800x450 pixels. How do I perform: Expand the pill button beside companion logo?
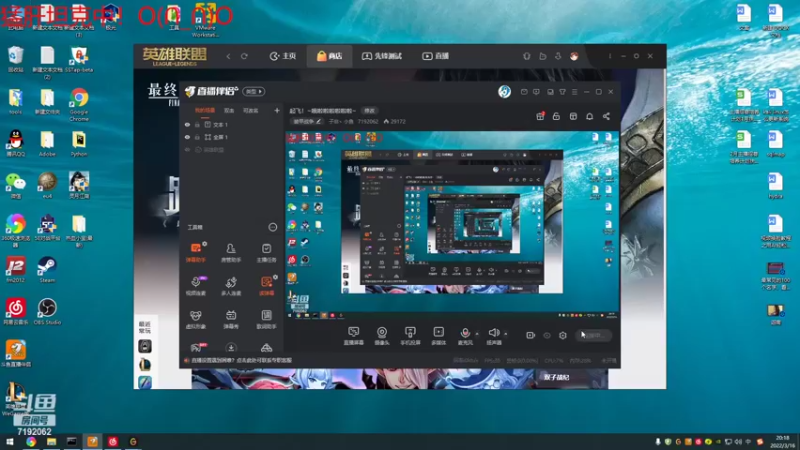pyautogui.click(x=254, y=91)
